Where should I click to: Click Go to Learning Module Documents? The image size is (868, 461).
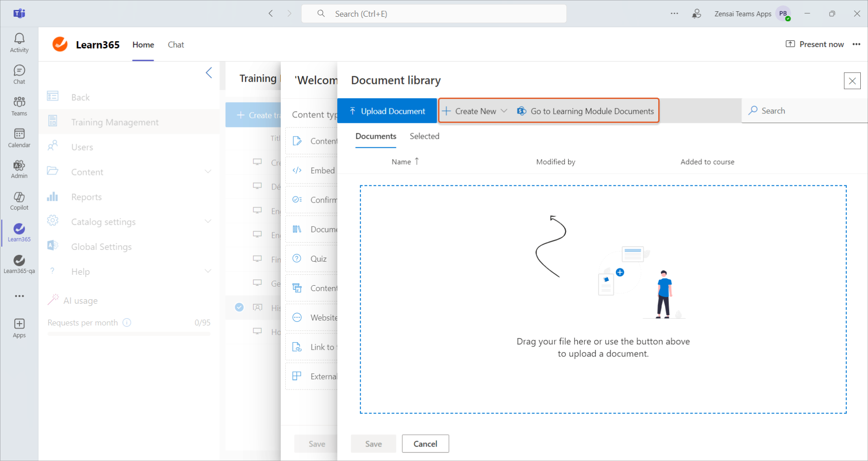coord(586,111)
